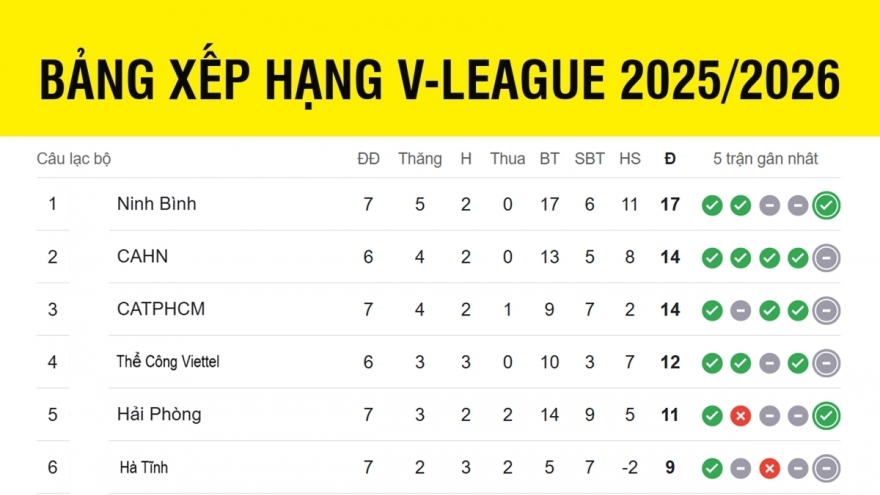Click the SBT column header
Viewport: 880px width, 495px height.
coord(590,159)
